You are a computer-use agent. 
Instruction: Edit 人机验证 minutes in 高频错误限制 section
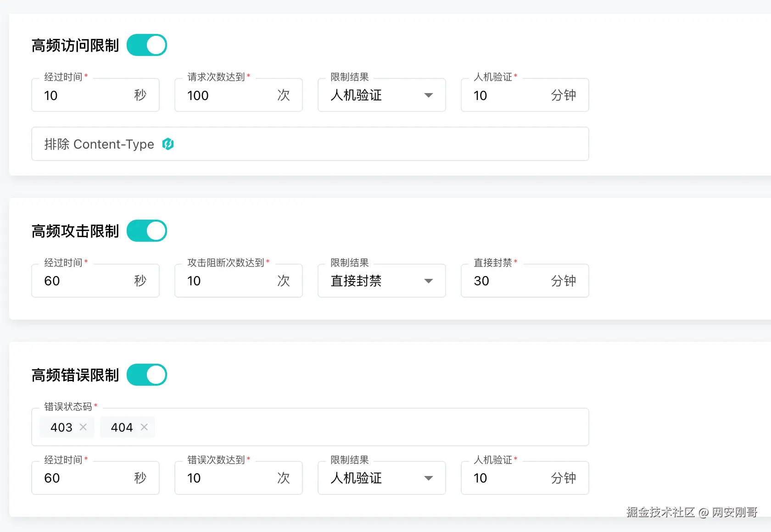[x=509, y=478]
